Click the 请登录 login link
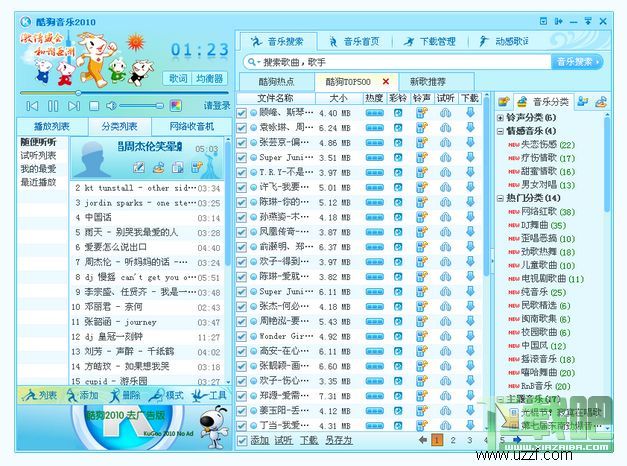The height and width of the screenshot is (466, 627). tap(217, 106)
